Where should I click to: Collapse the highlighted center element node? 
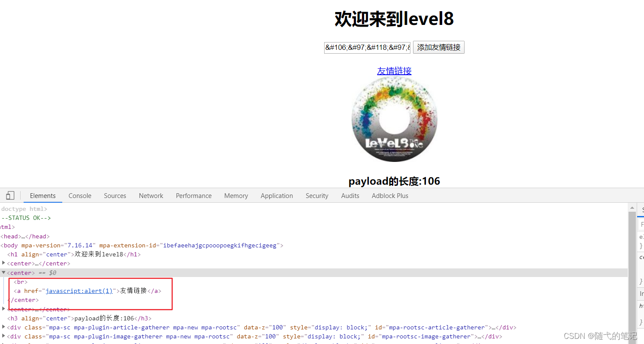pyautogui.click(x=3, y=272)
